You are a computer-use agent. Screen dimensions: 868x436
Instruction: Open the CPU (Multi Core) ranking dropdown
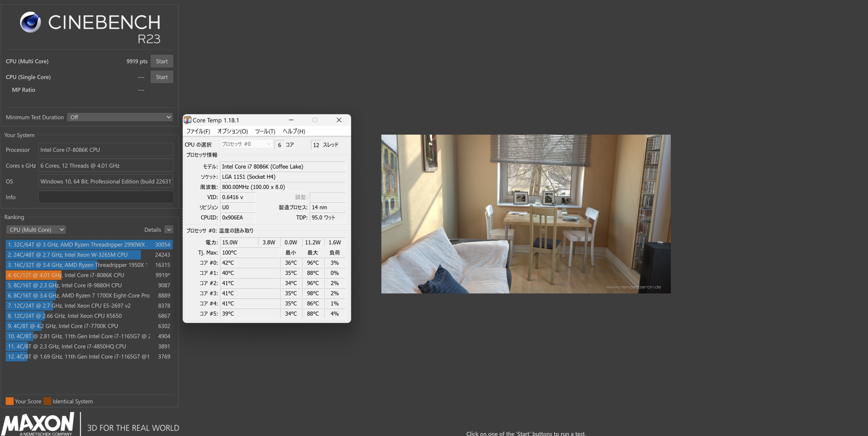(36, 230)
